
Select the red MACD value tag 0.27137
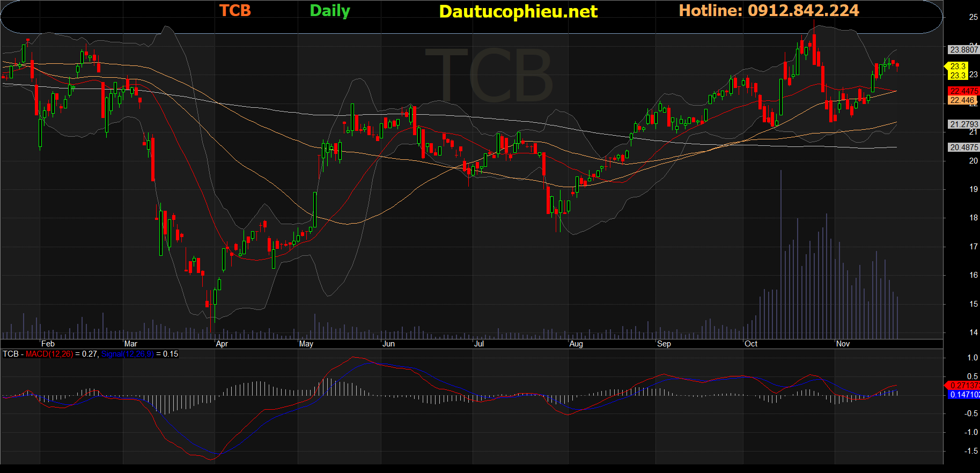[x=963, y=386]
